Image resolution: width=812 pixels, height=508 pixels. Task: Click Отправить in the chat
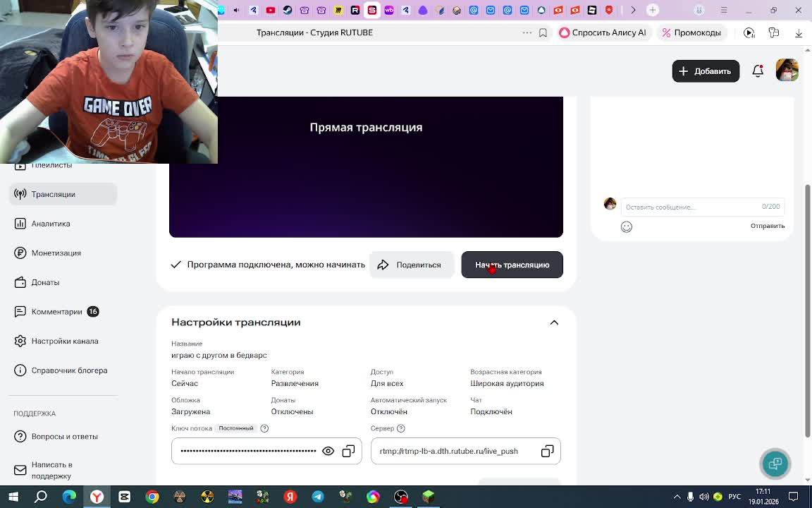(768, 226)
